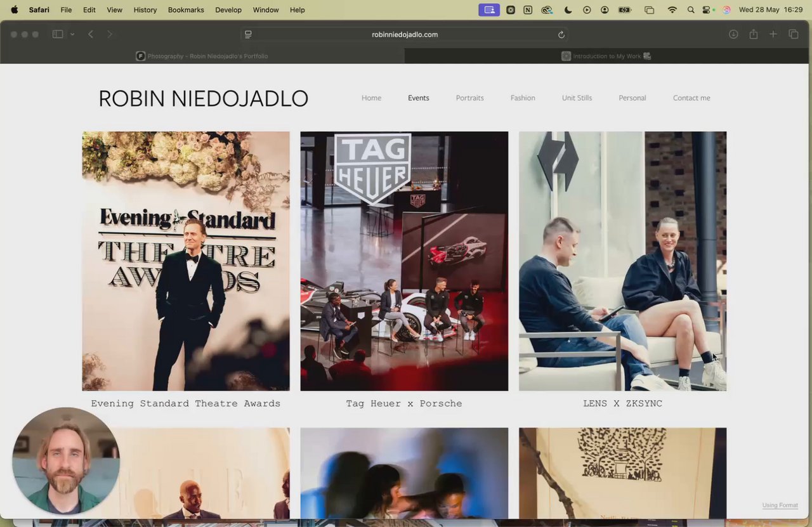
Task: Open the Edit menu
Action: click(89, 10)
